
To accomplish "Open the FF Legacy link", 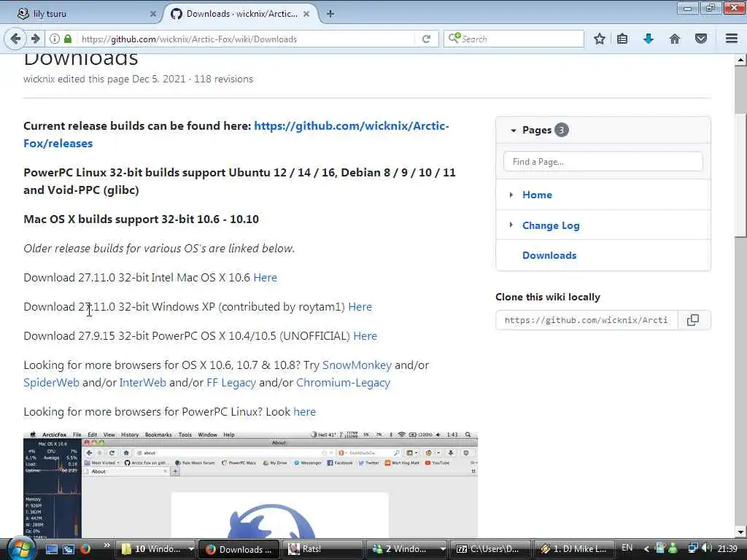I will [231, 383].
